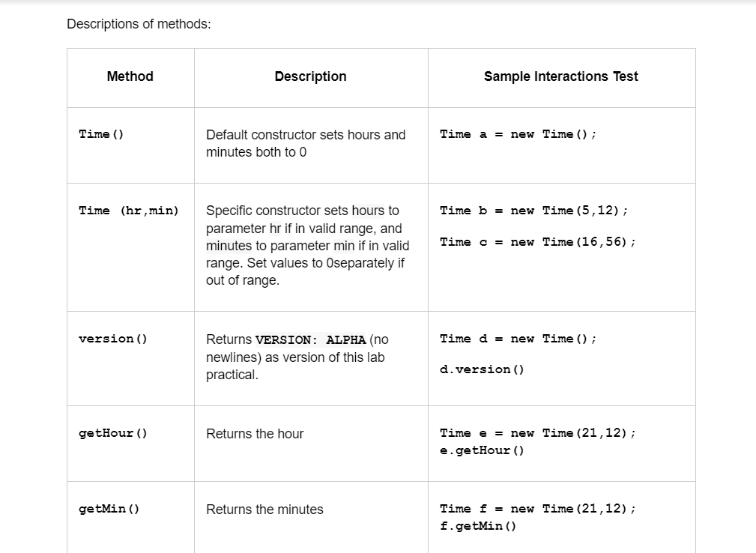Click the e.getHour() sample call
The height and width of the screenshot is (553, 756).
(x=482, y=450)
